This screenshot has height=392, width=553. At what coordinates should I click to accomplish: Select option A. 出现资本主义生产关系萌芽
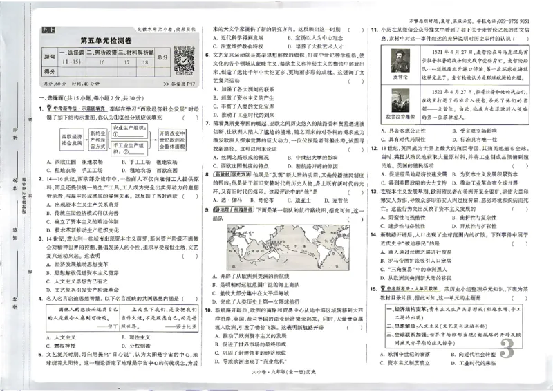click(x=83, y=204)
